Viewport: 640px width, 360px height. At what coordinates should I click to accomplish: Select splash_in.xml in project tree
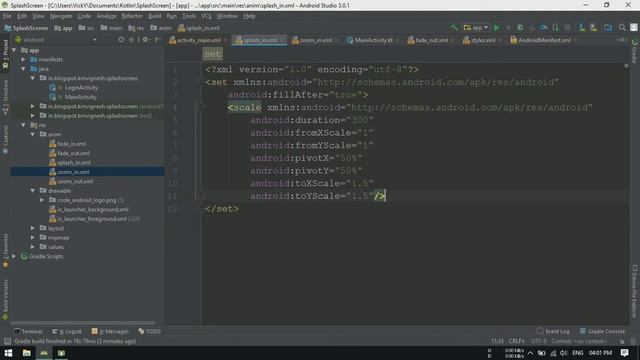pos(74,162)
